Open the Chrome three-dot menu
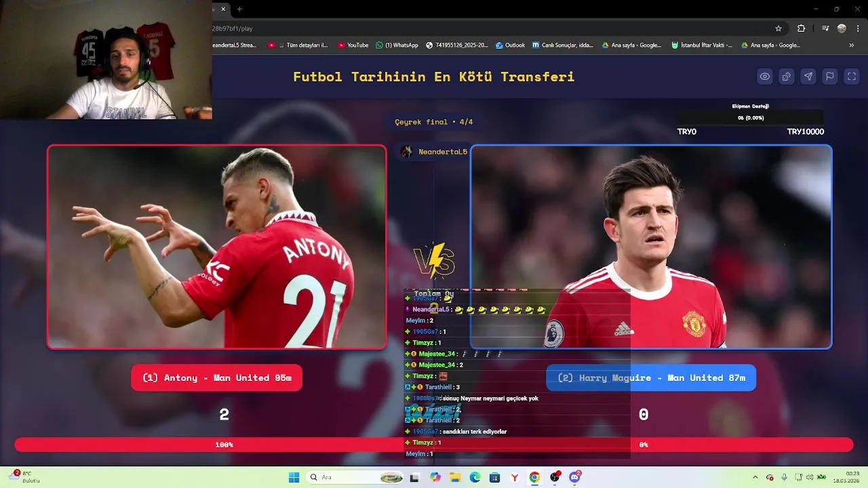The height and width of the screenshot is (488, 868). click(856, 28)
